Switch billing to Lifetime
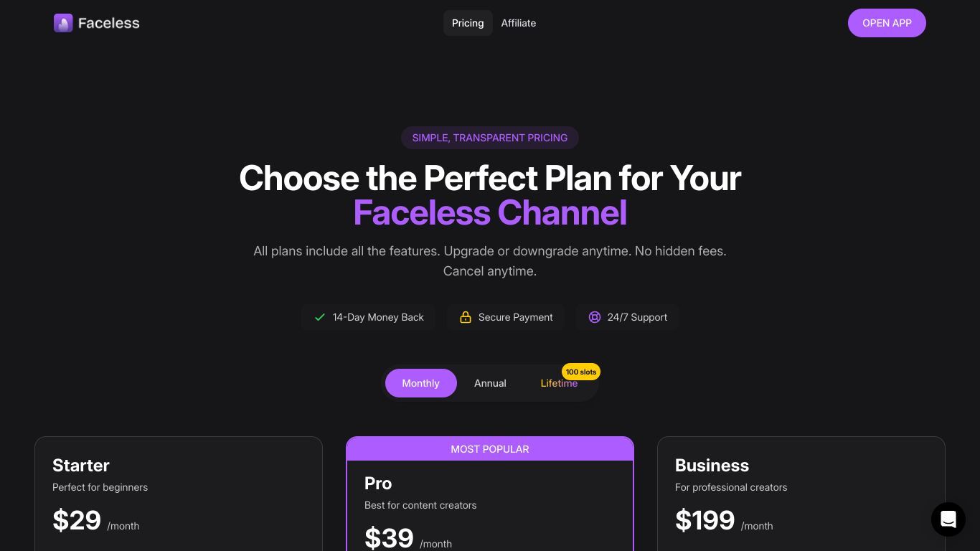This screenshot has height=551, width=980. coord(559,383)
